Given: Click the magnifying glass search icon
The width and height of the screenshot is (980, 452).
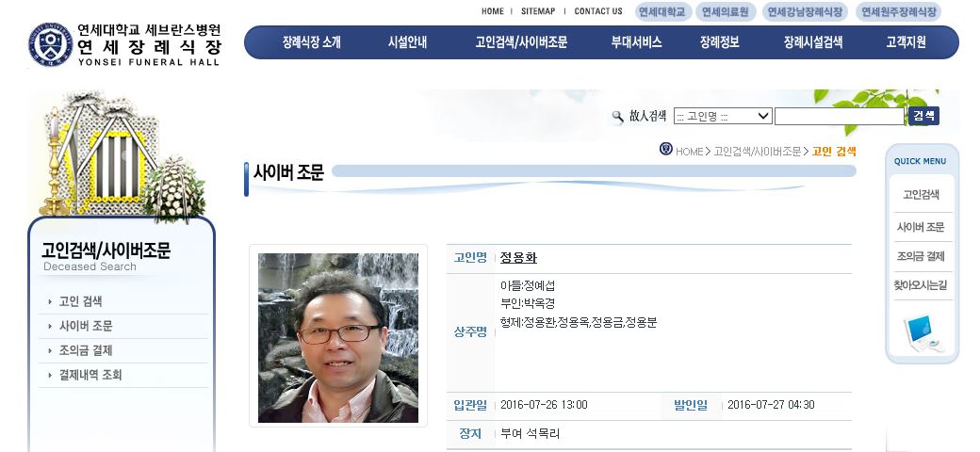Looking at the screenshot, I should coord(617,117).
